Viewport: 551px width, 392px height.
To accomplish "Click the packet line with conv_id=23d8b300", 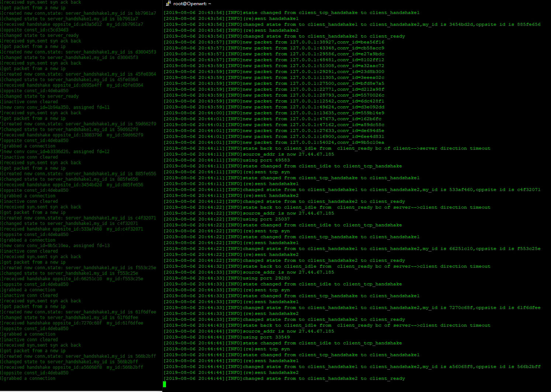I will pyautogui.click(x=274, y=72).
